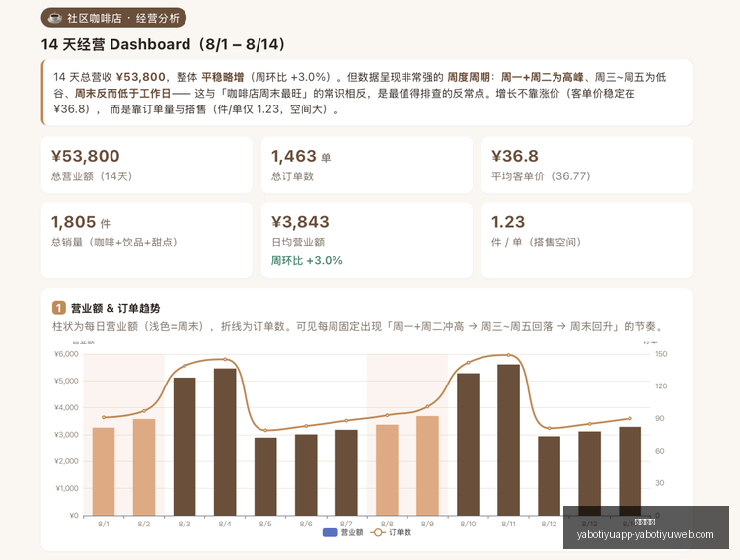This screenshot has width=740, height=560.
Task: Click the 1.23 件/单 card
Action: coord(587,241)
